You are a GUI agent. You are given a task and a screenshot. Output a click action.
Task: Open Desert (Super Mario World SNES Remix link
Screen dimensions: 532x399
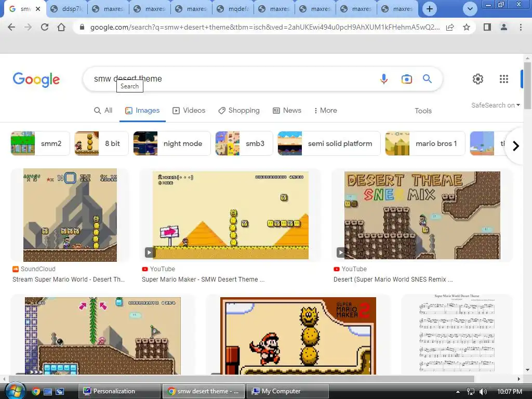coord(393,280)
